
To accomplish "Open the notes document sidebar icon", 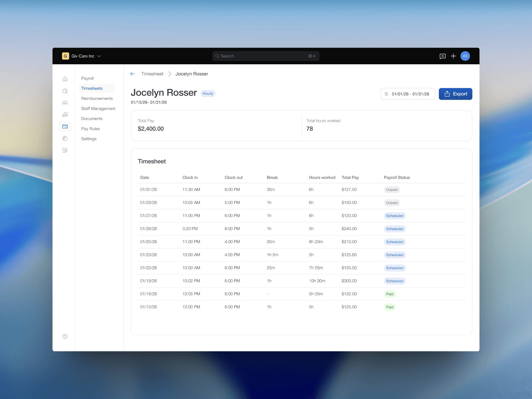I will [x=65, y=150].
